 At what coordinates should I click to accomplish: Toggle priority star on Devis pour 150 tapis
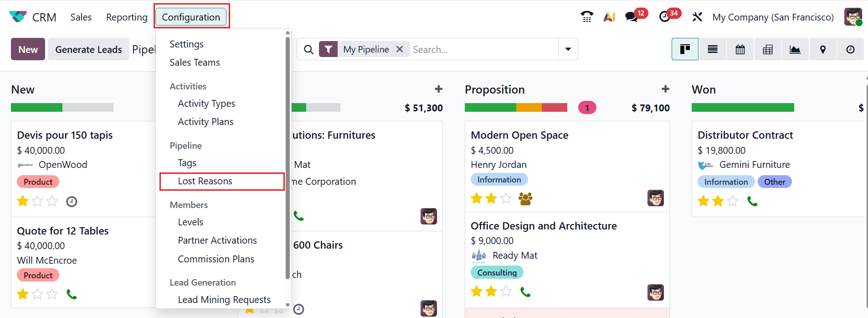click(22, 201)
